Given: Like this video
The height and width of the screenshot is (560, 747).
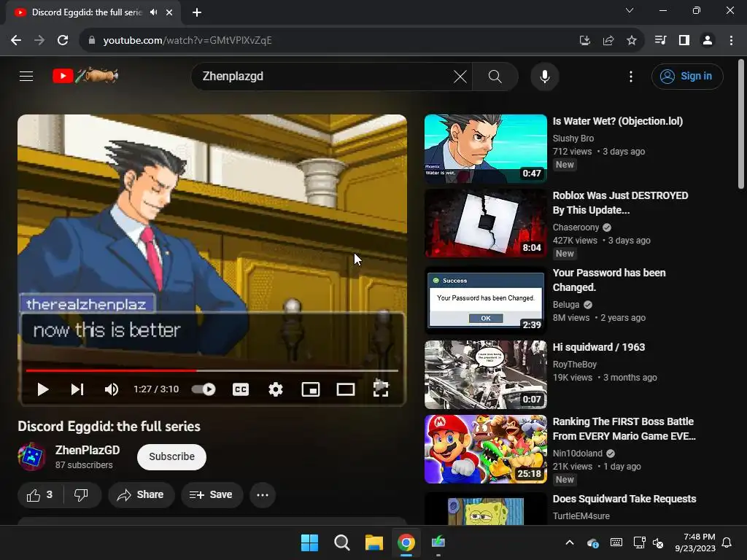Looking at the screenshot, I should click(x=40, y=495).
